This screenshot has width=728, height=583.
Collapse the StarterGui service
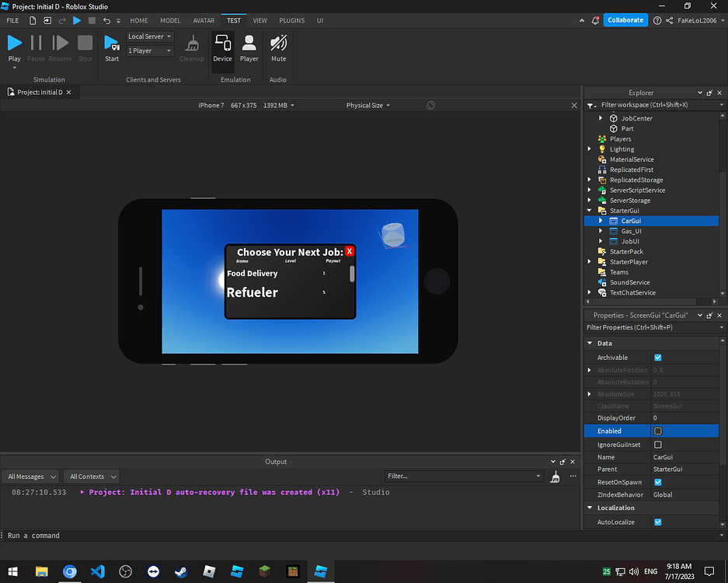(x=590, y=211)
